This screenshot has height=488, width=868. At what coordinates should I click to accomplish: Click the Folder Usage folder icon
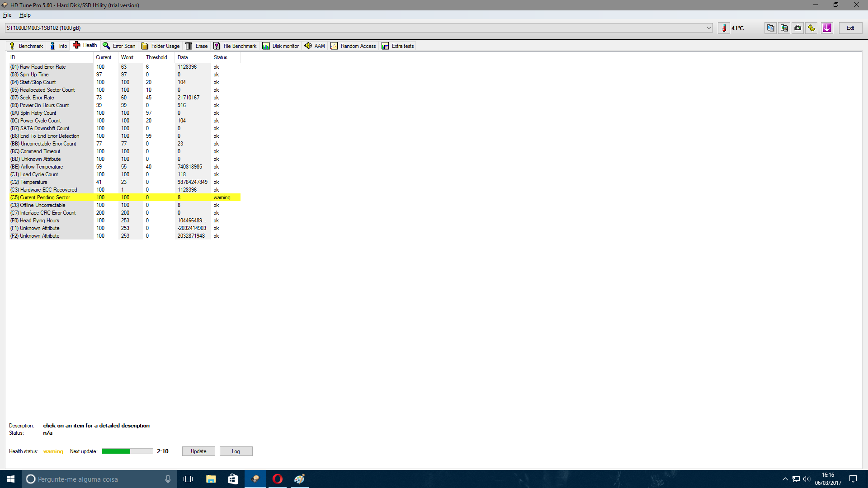(x=145, y=46)
